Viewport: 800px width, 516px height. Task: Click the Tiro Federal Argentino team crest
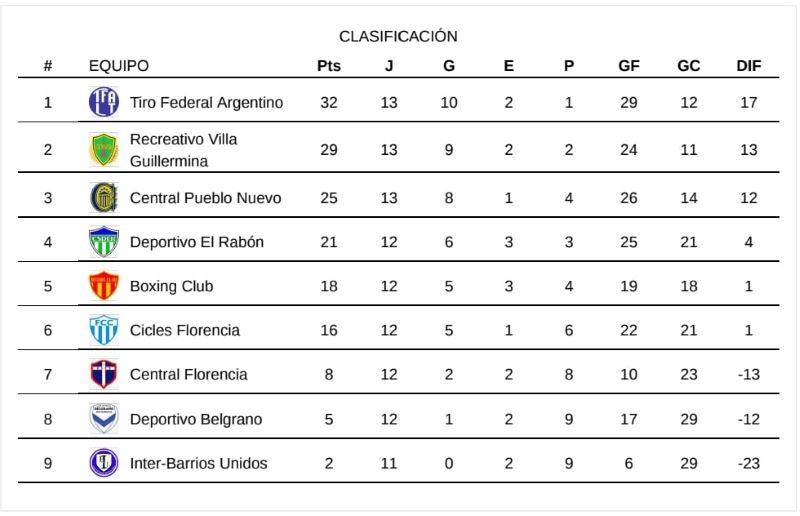coord(103,102)
